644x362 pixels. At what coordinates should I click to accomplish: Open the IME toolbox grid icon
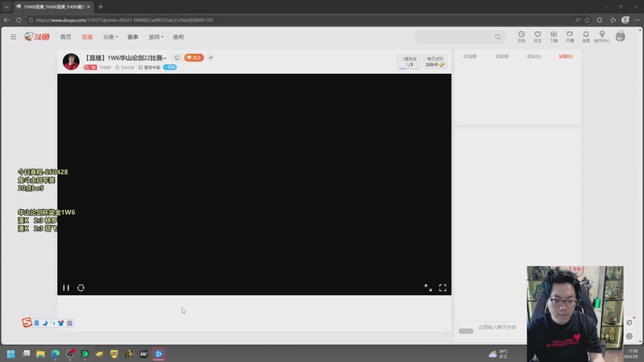click(70, 323)
